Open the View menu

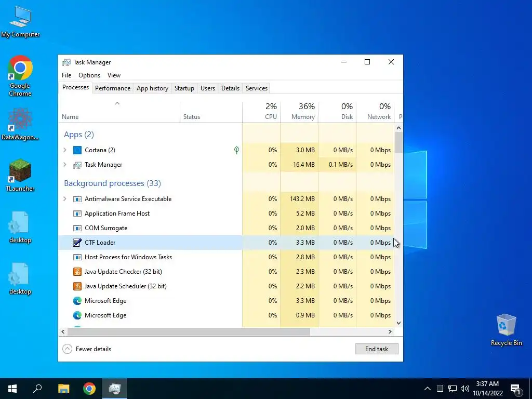(114, 75)
